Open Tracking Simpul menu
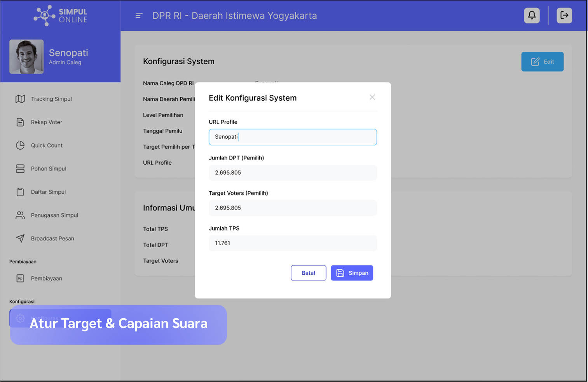This screenshot has width=588, height=382. [x=51, y=99]
